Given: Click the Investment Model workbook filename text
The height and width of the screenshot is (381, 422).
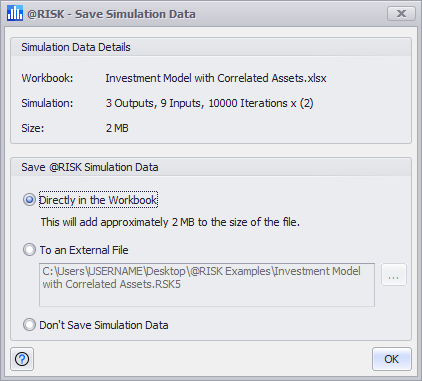Looking at the screenshot, I should point(216,78).
